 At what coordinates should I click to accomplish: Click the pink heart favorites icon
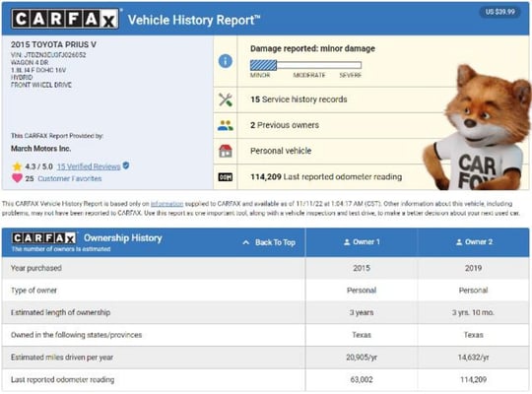pos(17,178)
